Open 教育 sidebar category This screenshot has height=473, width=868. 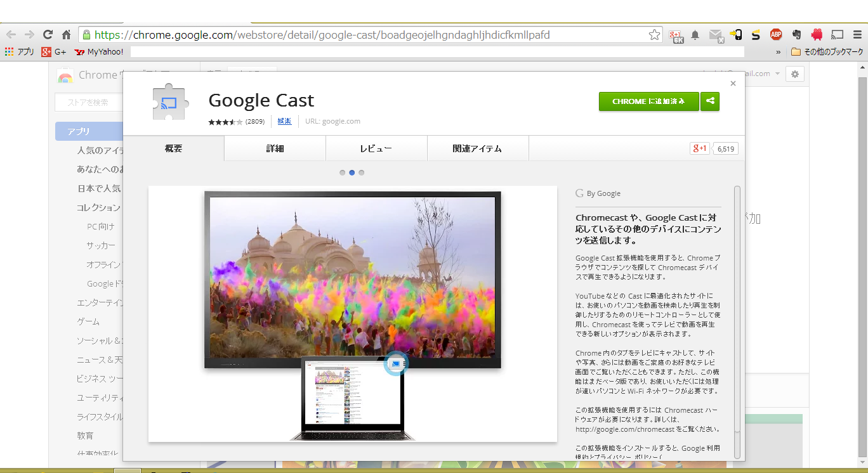click(x=85, y=436)
